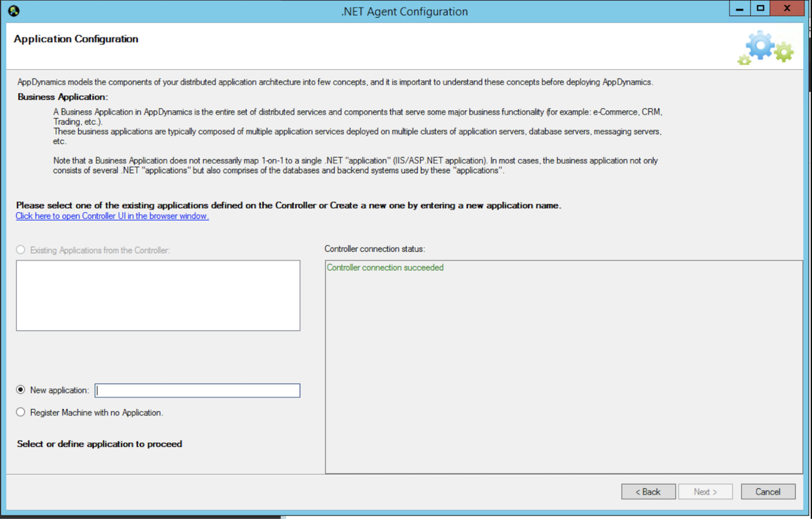
Task: Choose Register Machine with no Application option
Action: [21, 412]
